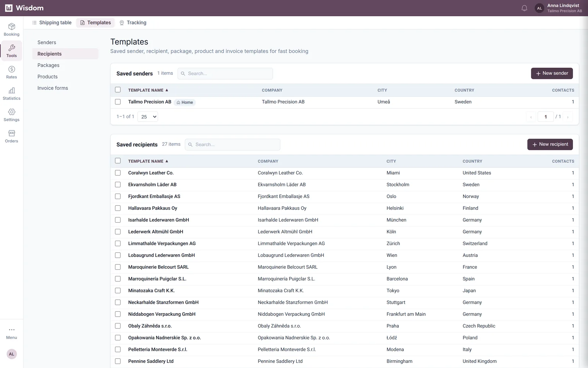Click the New recipient button
This screenshot has width=588, height=368.
(x=550, y=144)
